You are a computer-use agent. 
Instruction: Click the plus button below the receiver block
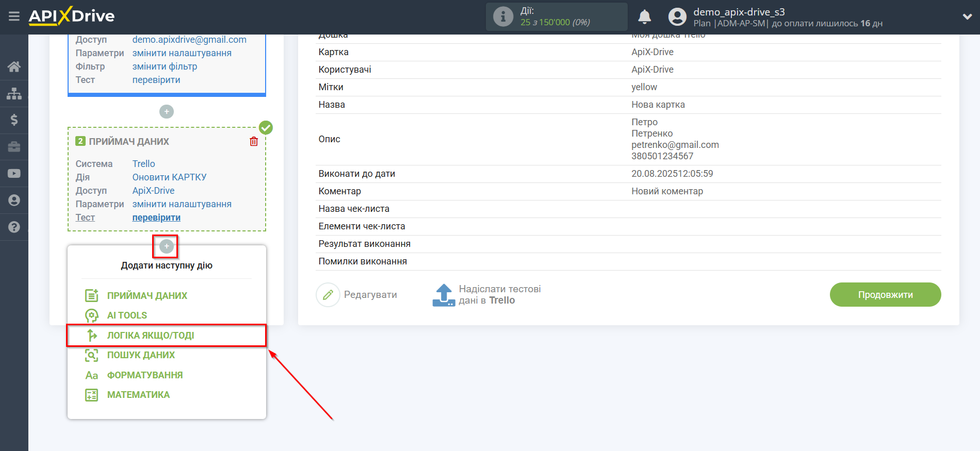(x=167, y=246)
